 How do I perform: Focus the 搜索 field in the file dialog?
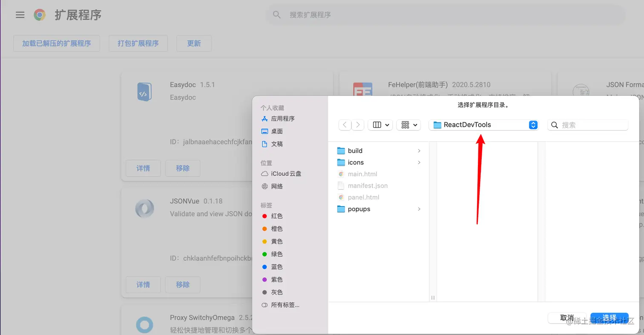pyautogui.click(x=588, y=125)
